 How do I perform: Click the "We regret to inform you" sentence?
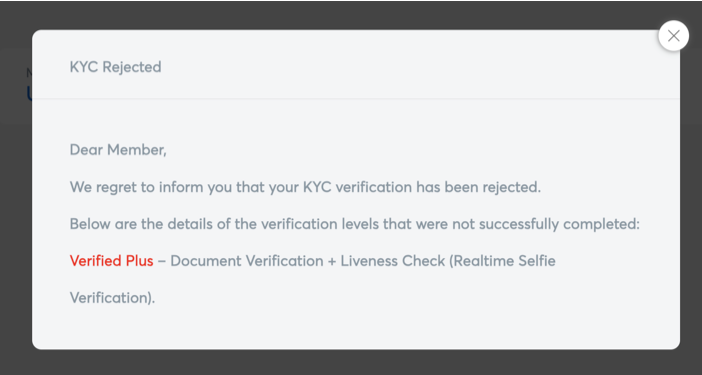pos(305,187)
